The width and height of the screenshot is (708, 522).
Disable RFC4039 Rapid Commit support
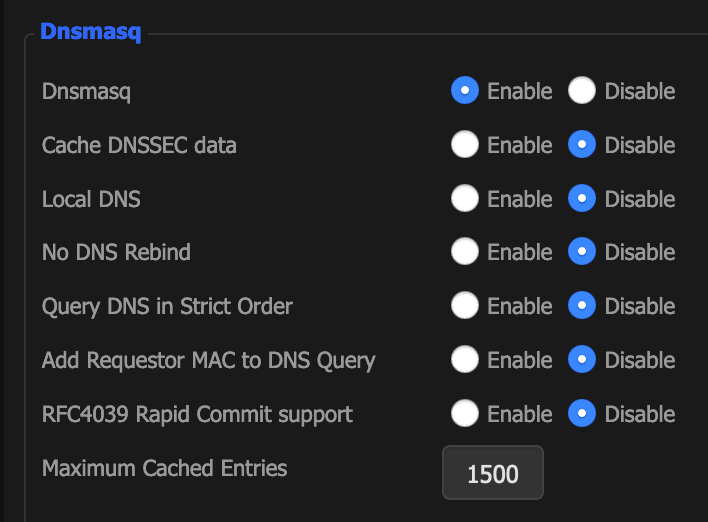pos(582,413)
